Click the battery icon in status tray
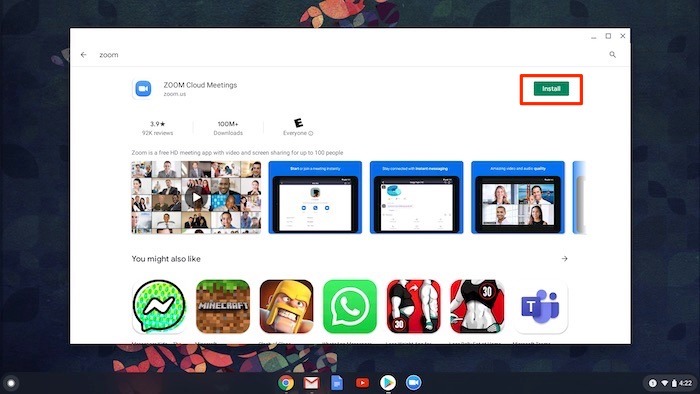The height and width of the screenshot is (394, 700). 674,383
